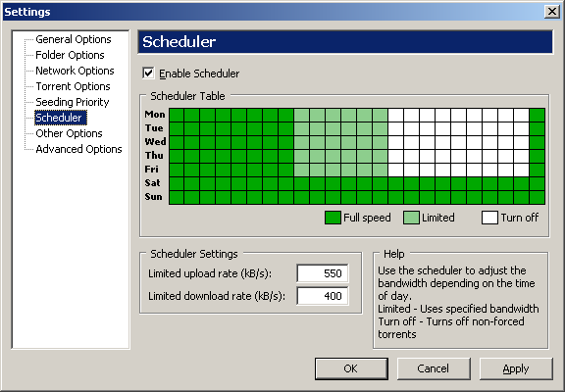
Task: Close the Settings dialog window
Action: pos(552,12)
